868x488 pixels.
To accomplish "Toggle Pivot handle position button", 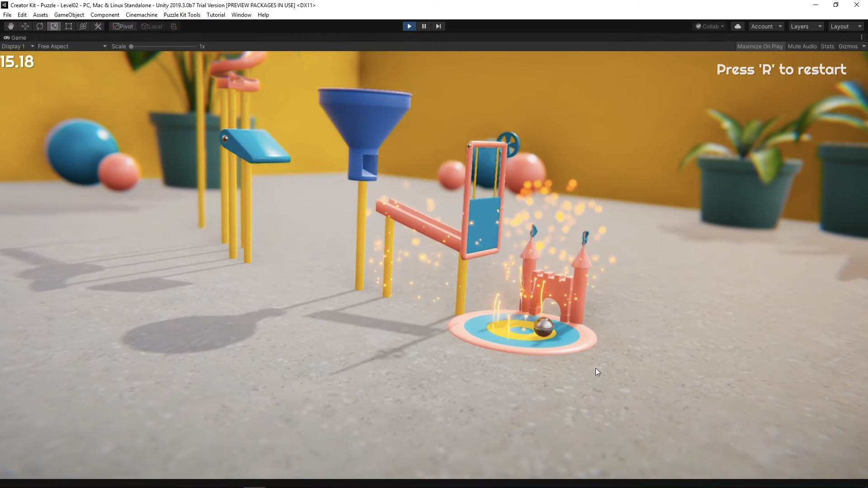I will pyautogui.click(x=123, y=26).
